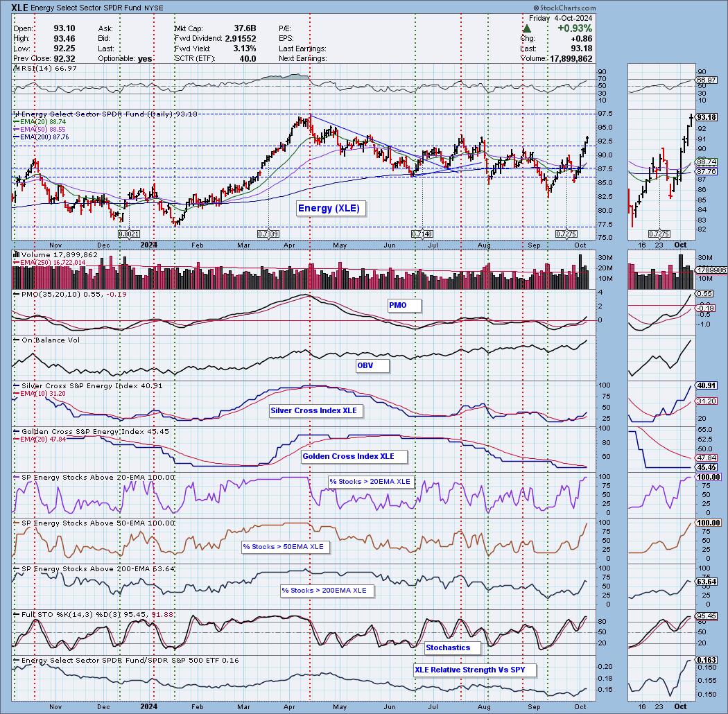Click the 0.55 PMO value tag
728x714 pixels.
click(705, 294)
